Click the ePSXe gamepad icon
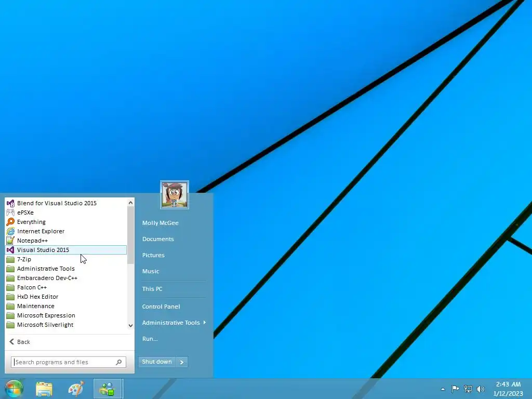This screenshot has height=399, width=532. click(x=10, y=212)
